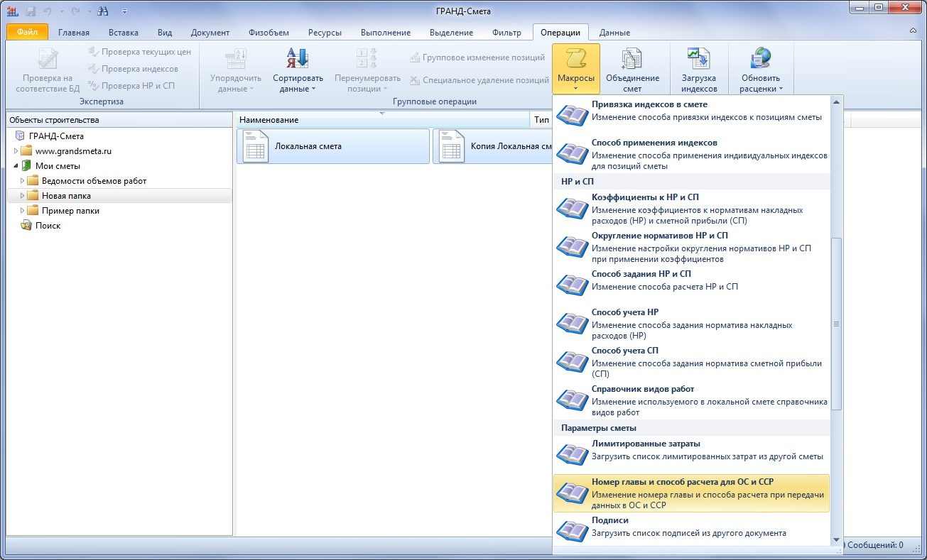Screen dimensions: 927x560
Task: Click Специальное удаление позиций
Action: pos(479,80)
